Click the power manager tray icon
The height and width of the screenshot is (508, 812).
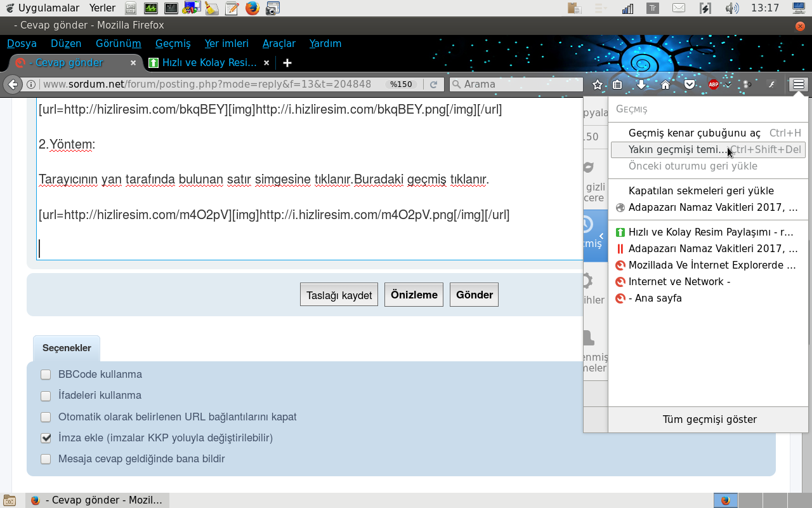click(x=705, y=8)
